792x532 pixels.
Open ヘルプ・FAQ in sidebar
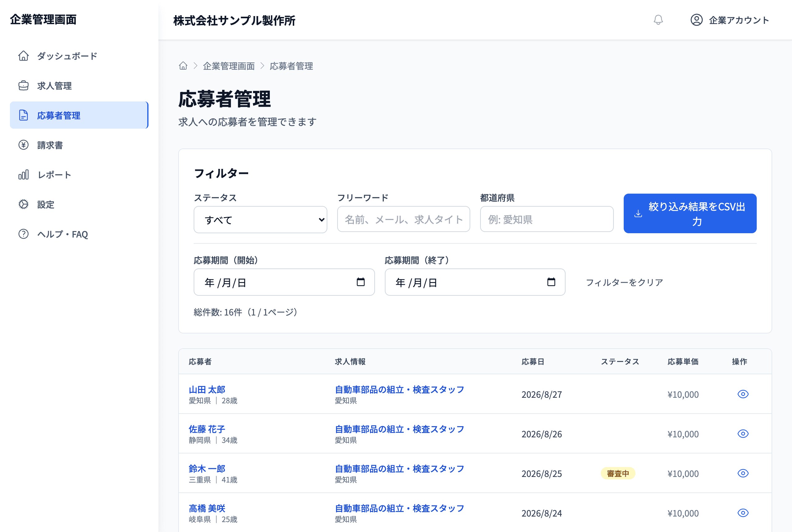click(79, 234)
